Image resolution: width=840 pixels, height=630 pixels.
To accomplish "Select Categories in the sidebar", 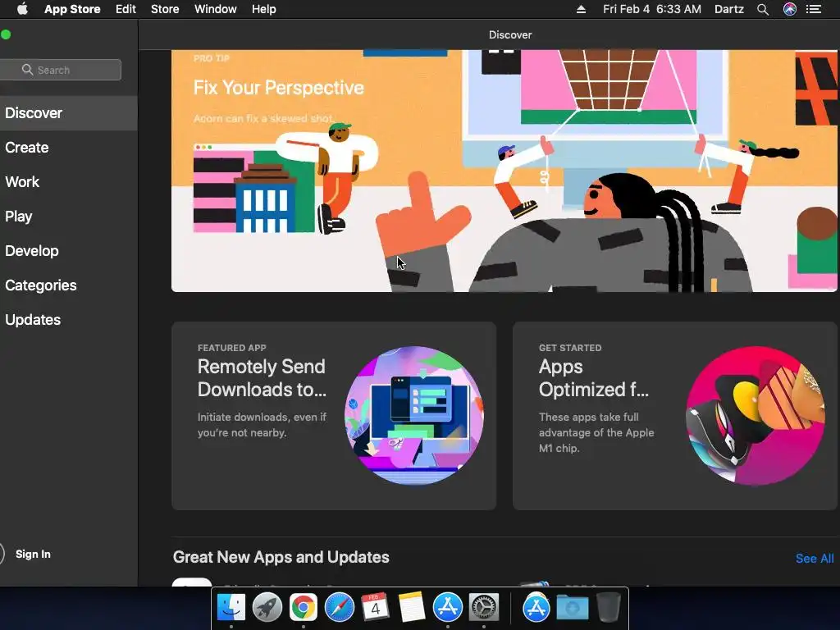I will coord(68,285).
